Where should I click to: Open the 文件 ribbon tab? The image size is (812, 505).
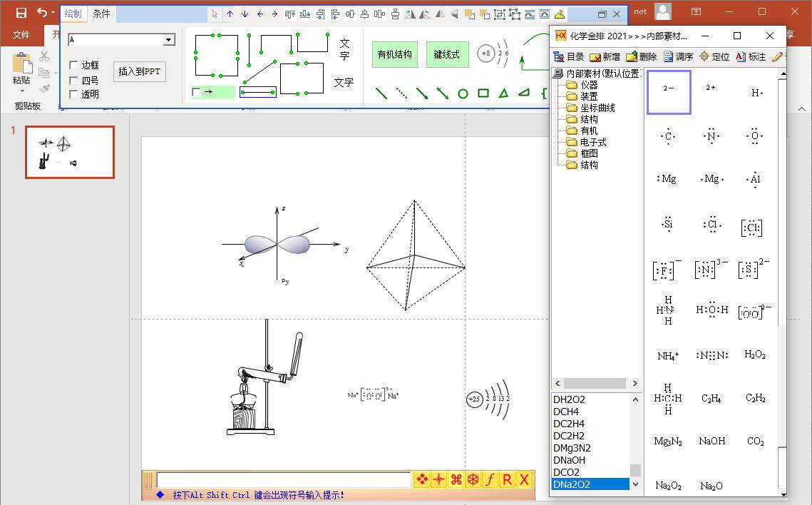click(21, 35)
